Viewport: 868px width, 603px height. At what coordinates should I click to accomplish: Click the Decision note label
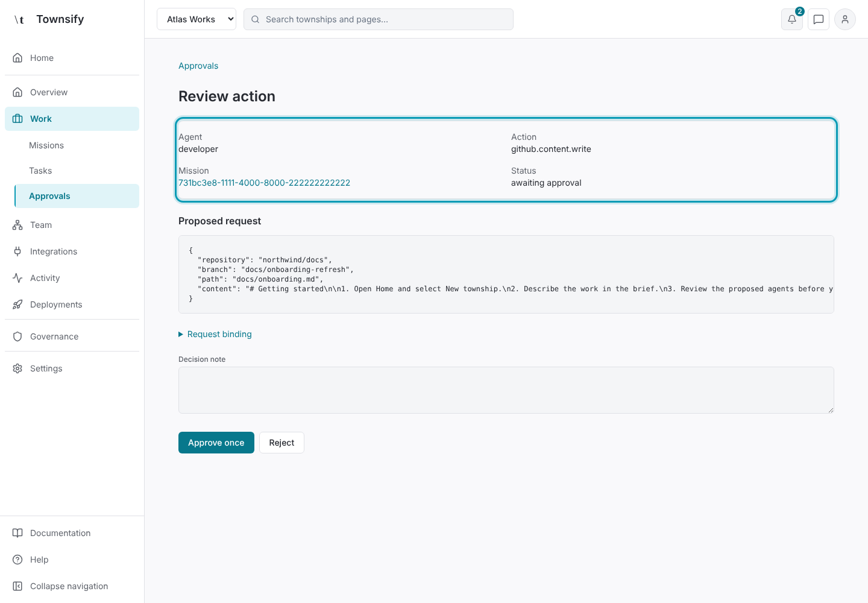click(x=202, y=359)
